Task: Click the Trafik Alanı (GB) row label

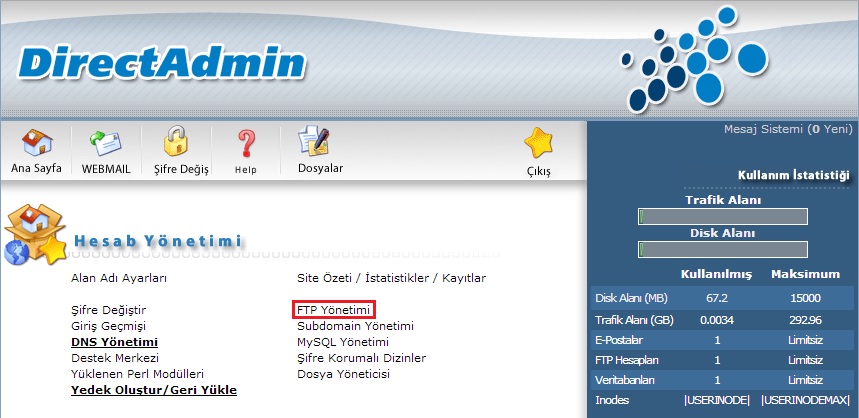Action: [634, 320]
